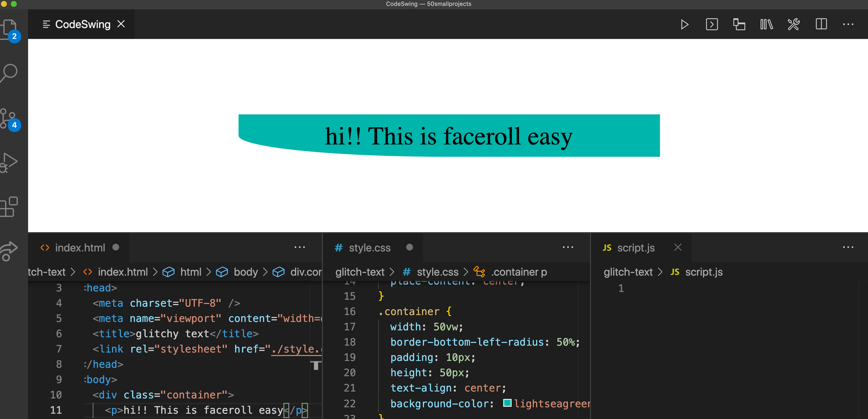Click line number 20 in style.css gutter
This screenshot has width=868, height=419.
(x=350, y=373)
